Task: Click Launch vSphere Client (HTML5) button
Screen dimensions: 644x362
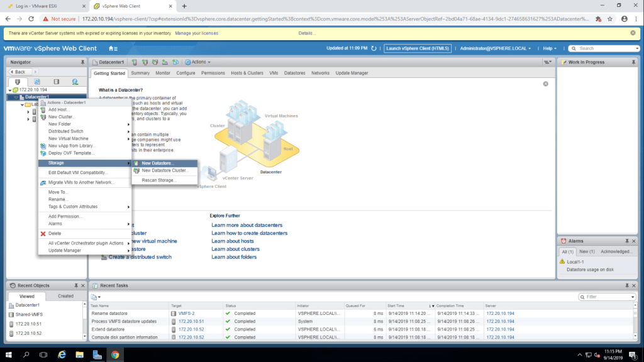Action: 417,48
